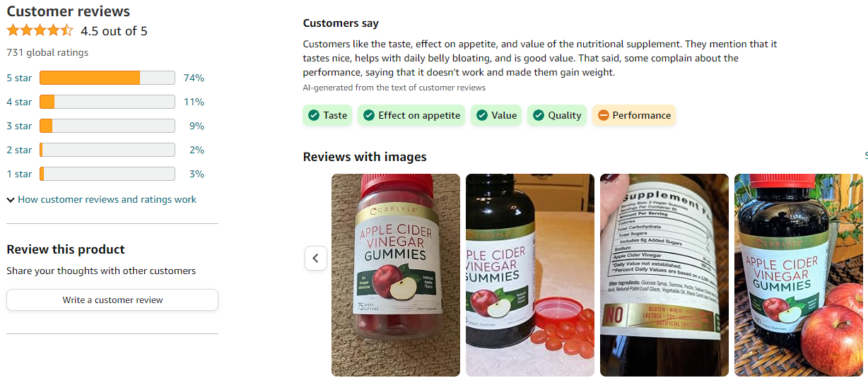
Task: Click the checkmark icon on Value tag
Action: (x=482, y=115)
